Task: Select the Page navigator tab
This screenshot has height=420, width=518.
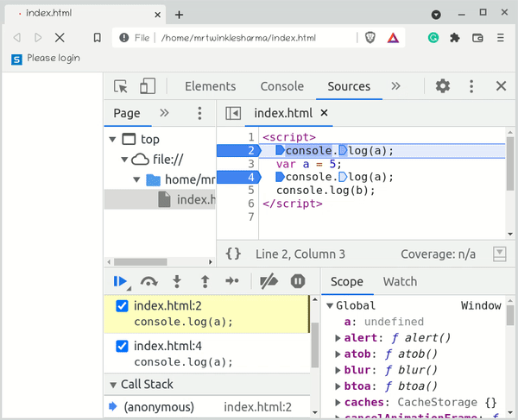Action: point(127,113)
